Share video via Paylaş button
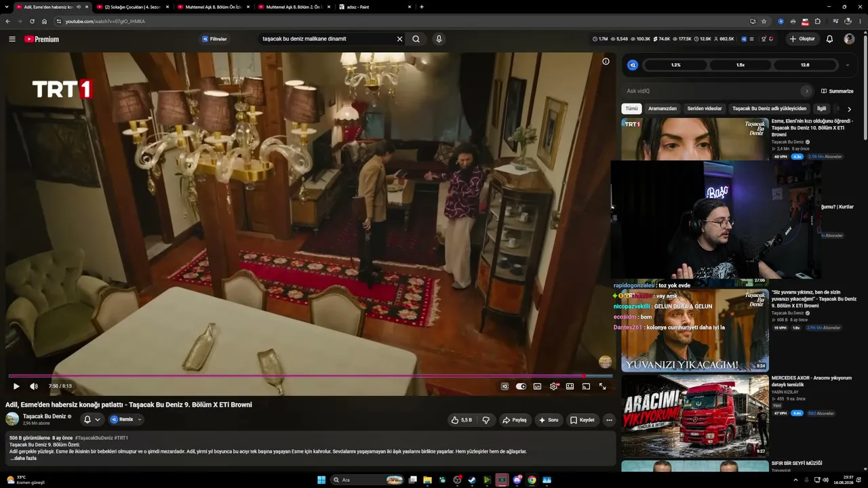Image resolution: width=868 pixels, height=488 pixels. 514,420
